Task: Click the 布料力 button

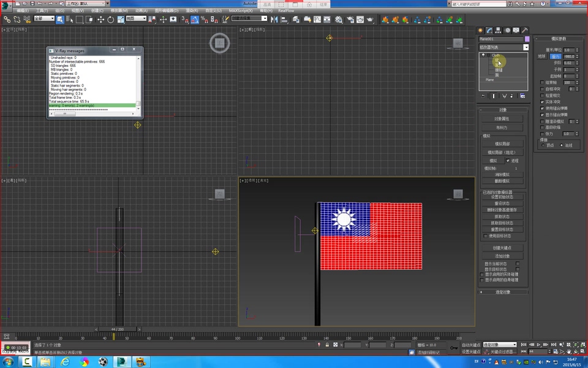Action: click(502, 128)
